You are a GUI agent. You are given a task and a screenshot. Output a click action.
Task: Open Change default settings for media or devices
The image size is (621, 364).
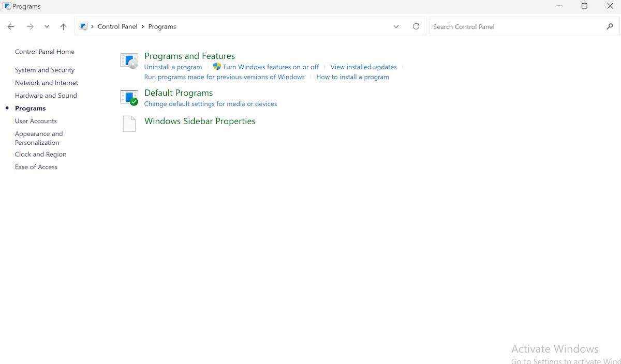coord(211,103)
